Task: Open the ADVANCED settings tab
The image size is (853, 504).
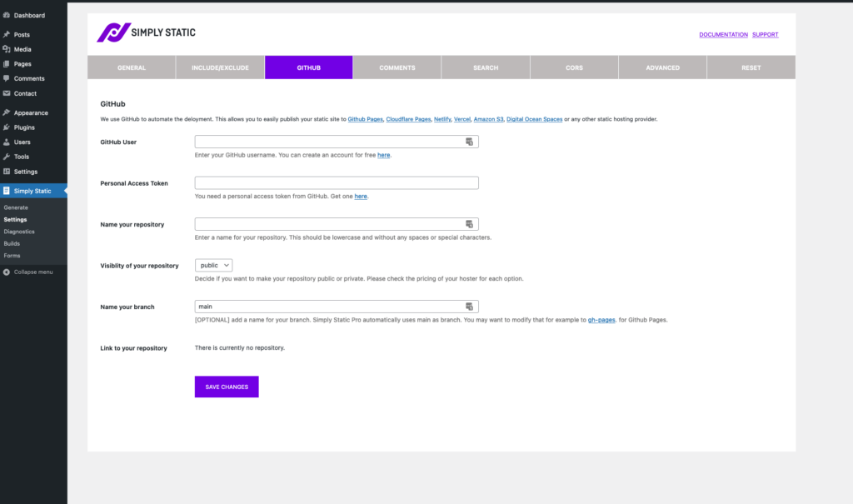Action: [x=662, y=67]
